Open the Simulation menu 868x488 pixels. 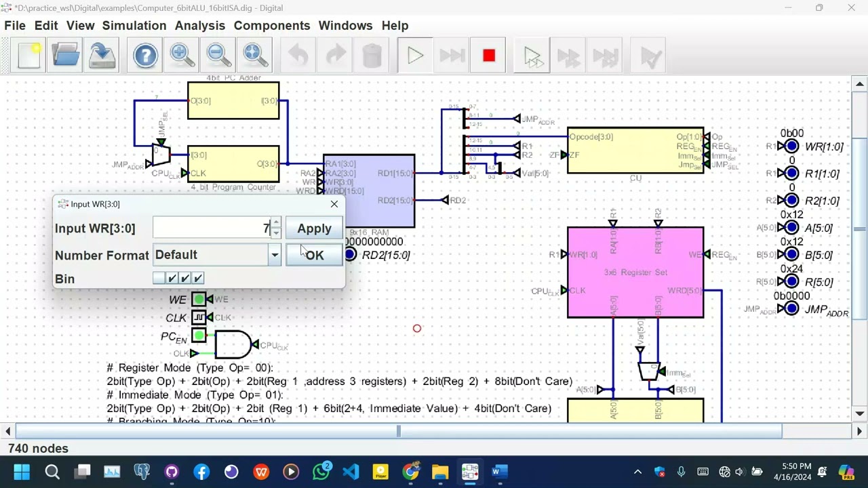134,25
